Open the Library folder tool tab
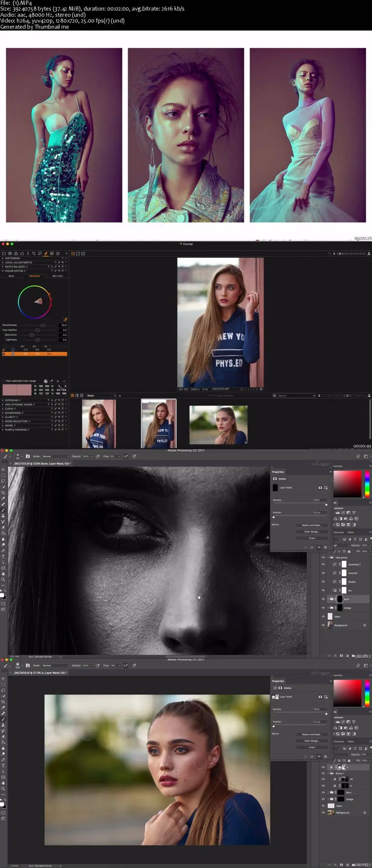The height and width of the screenshot is (868, 372). pos(4,253)
